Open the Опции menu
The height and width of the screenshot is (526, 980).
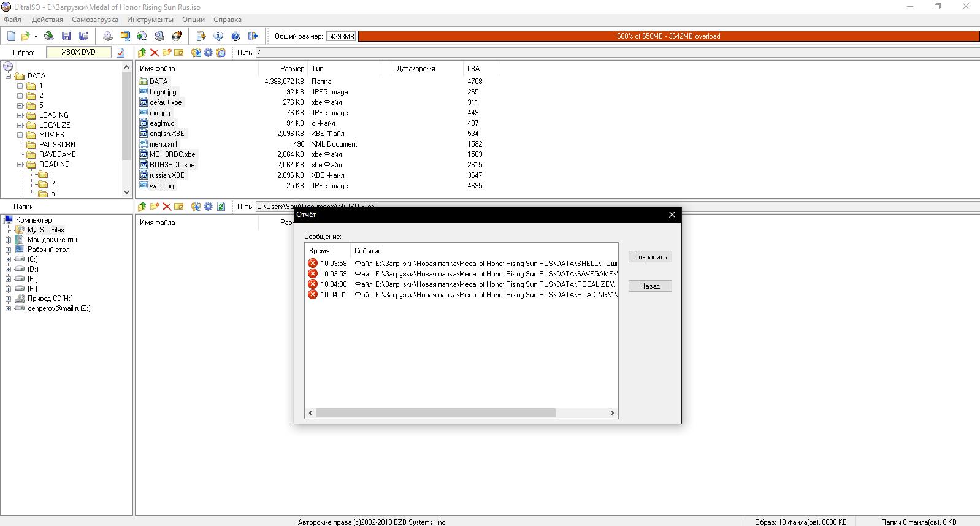tap(193, 20)
